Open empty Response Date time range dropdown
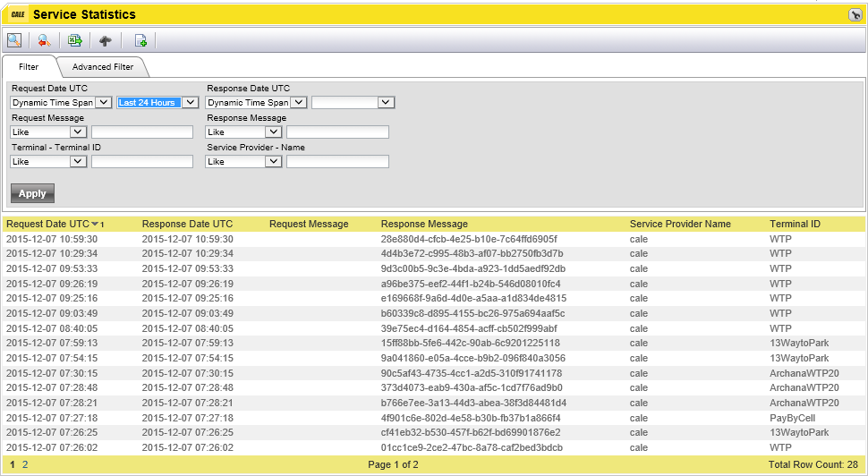Image resolution: width=868 pixels, height=476 pixels. coord(353,102)
